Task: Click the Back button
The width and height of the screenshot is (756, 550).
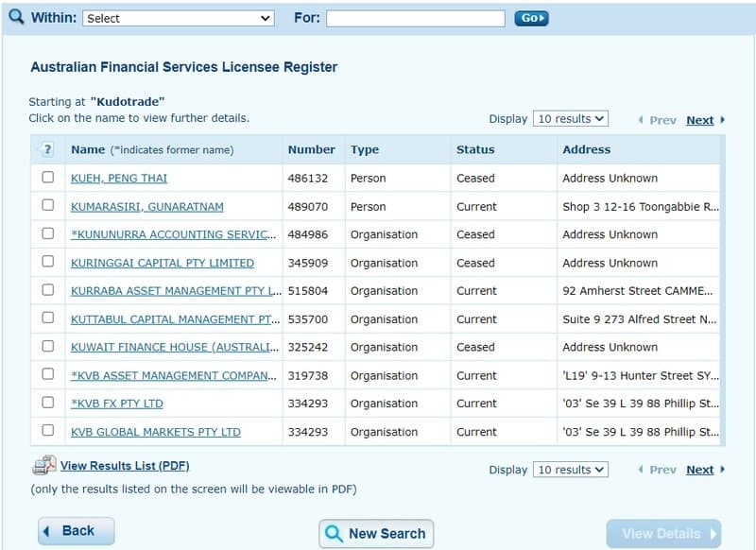Action: (77, 531)
